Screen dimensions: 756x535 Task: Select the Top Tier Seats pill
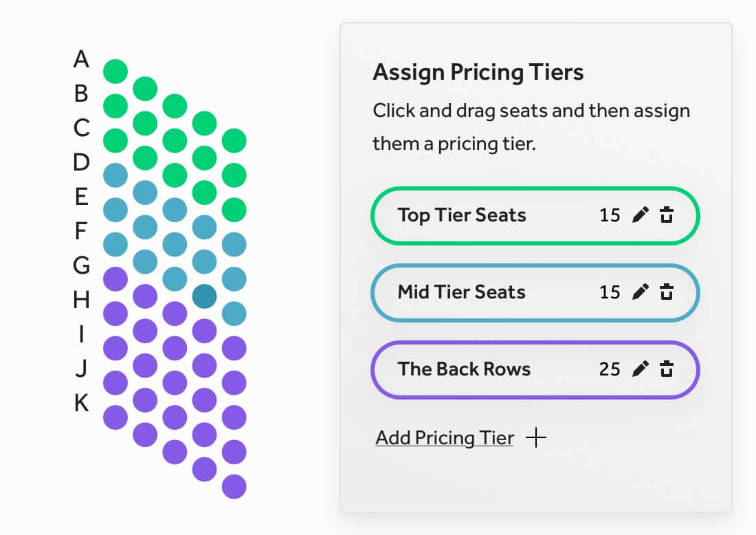[462, 215]
